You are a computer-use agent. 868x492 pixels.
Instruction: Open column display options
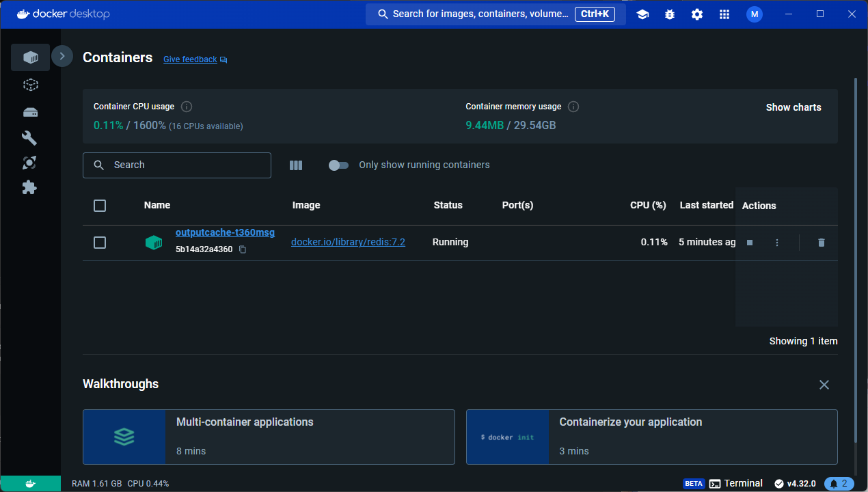click(x=296, y=165)
